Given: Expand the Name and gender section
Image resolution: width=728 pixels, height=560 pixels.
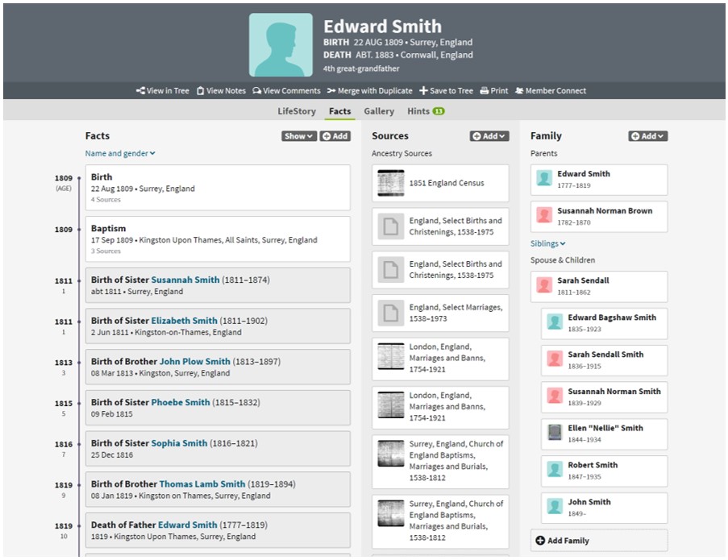Looking at the screenshot, I should pyautogui.click(x=120, y=154).
